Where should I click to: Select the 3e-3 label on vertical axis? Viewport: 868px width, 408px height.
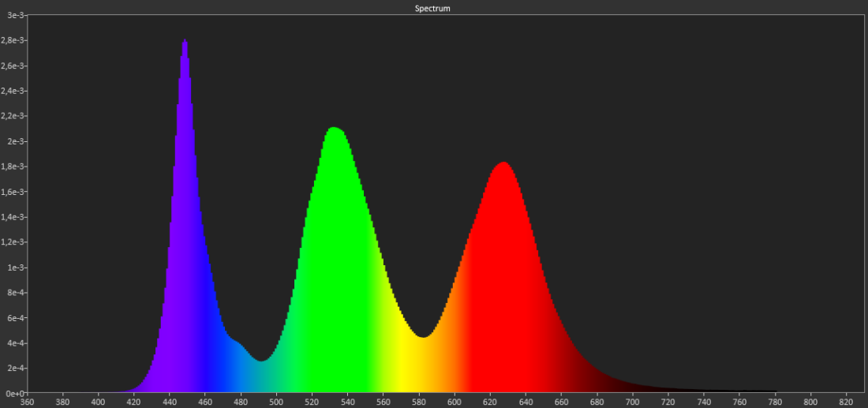(x=13, y=15)
